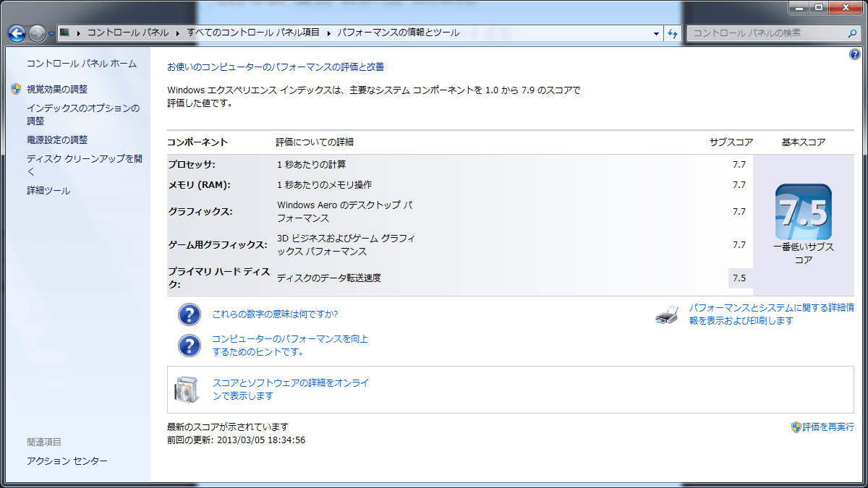This screenshot has width=868, height=488.
Task: Click the refresh button beside address bar
Action: coord(673,33)
